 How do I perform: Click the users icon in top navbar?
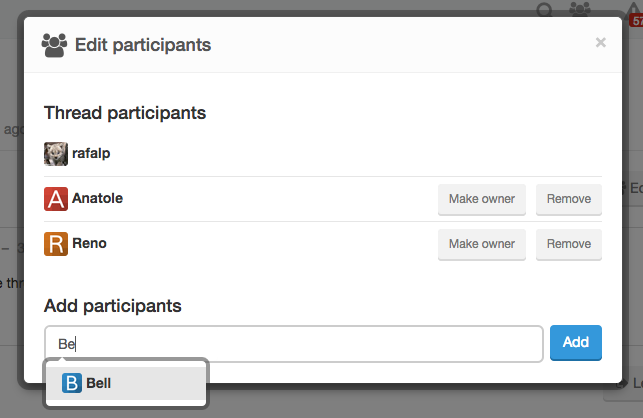[x=580, y=10]
